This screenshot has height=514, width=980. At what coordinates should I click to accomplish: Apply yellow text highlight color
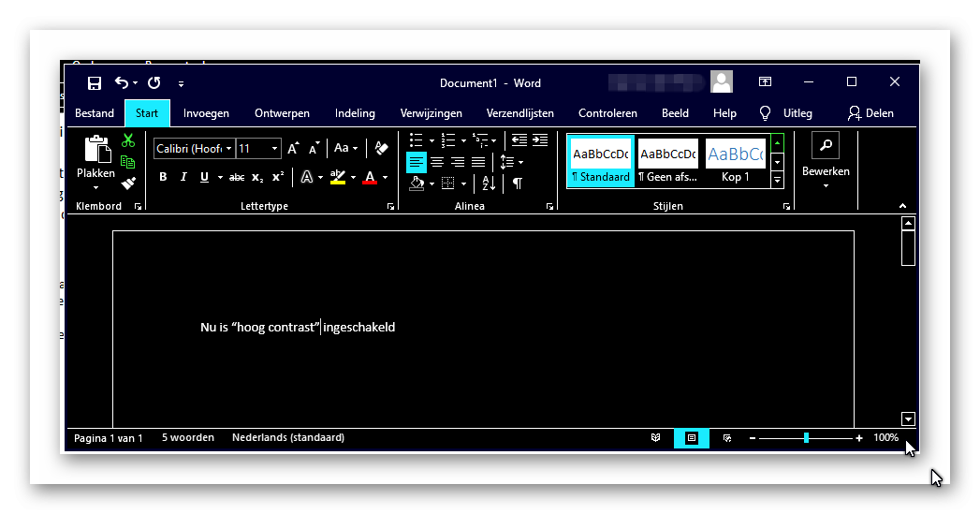click(338, 178)
